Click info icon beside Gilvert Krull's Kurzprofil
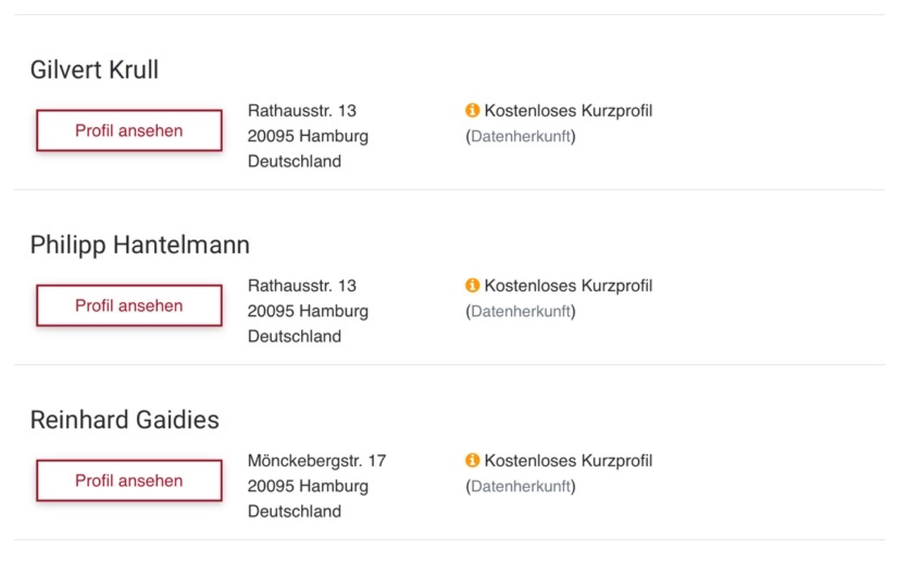Viewport: 924px width, 562px height. (x=472, y=110)
